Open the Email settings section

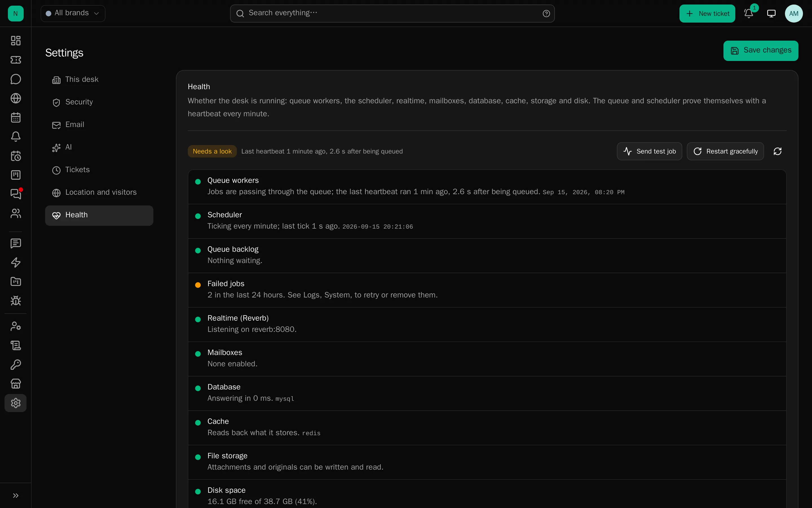click(x=99, y=125)
